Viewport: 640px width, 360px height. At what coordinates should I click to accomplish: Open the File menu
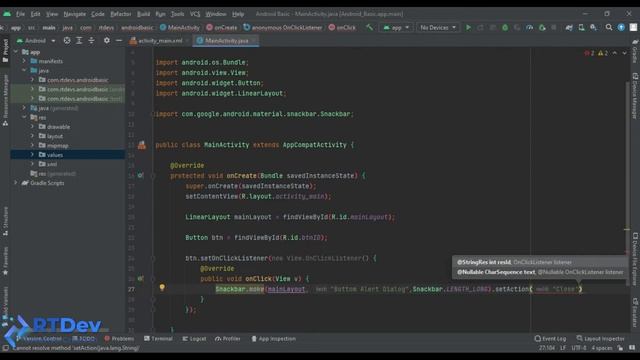pos(20,14)
